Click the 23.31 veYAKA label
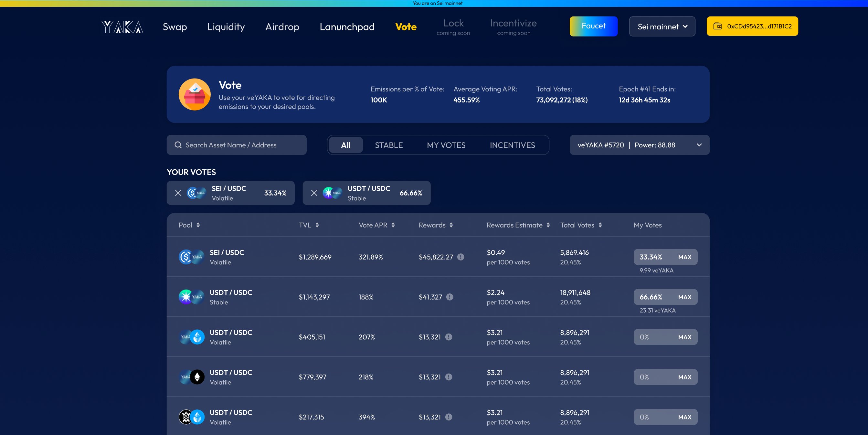Screen dimensions: 868x435 pos(657,310)
